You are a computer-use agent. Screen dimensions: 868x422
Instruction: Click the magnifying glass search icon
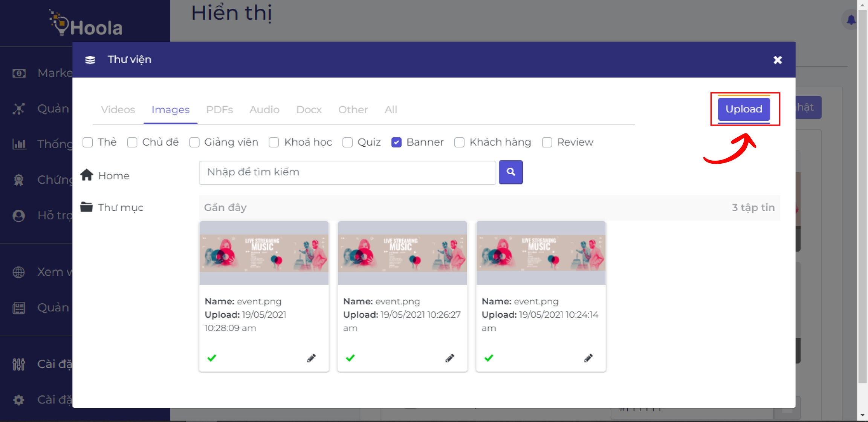[x=510, y=172]
